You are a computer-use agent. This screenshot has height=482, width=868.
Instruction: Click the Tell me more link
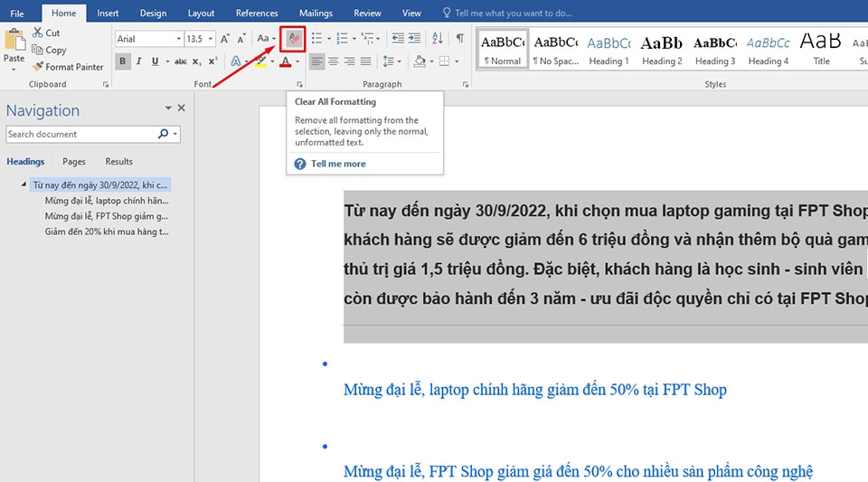coord(338,164)
